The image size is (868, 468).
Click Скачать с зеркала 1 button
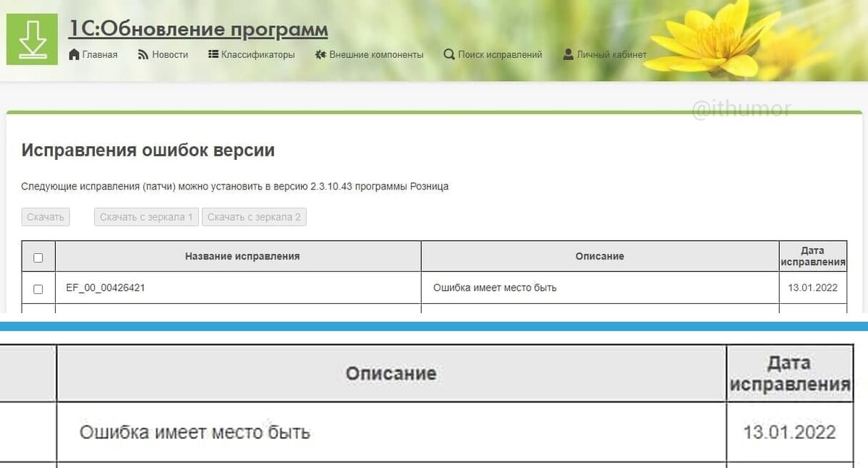pos(146,217)
